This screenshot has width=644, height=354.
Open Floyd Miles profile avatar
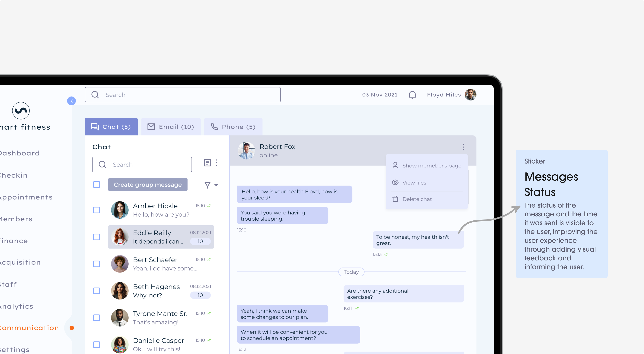[x=470, y=95]
